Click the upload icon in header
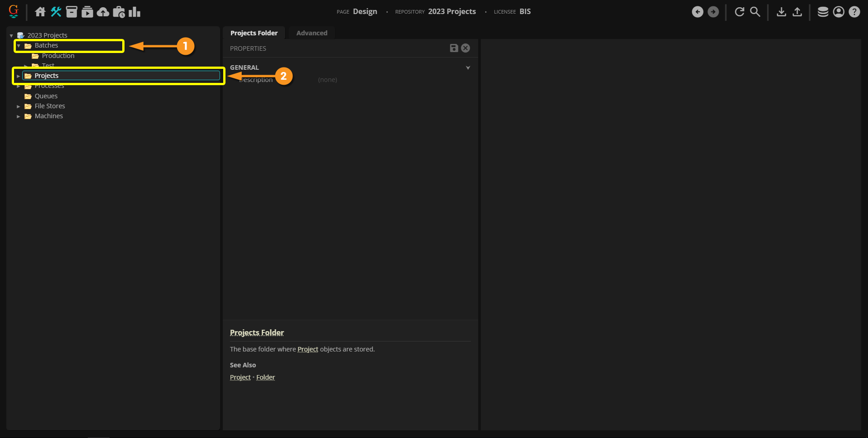Viewport: 868px width, 438px height. (797, 12)
